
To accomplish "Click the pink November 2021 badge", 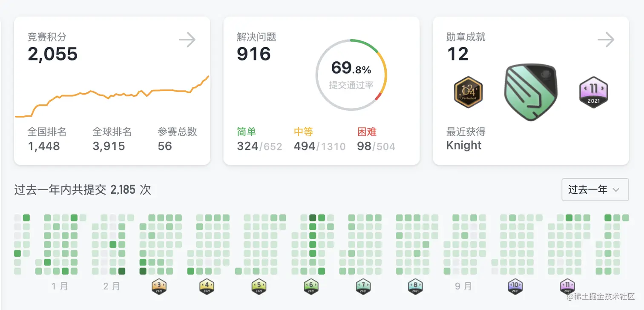I will [x=594, y=92].
